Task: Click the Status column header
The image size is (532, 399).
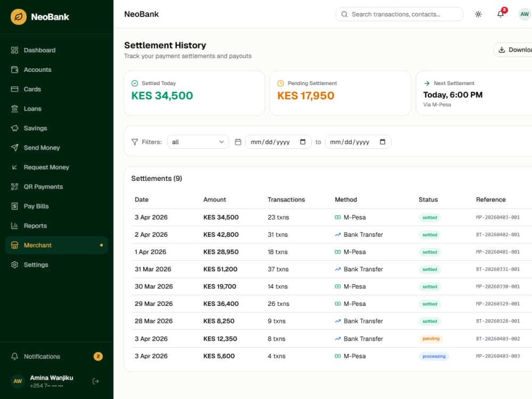Action: (x=428, y=199)
